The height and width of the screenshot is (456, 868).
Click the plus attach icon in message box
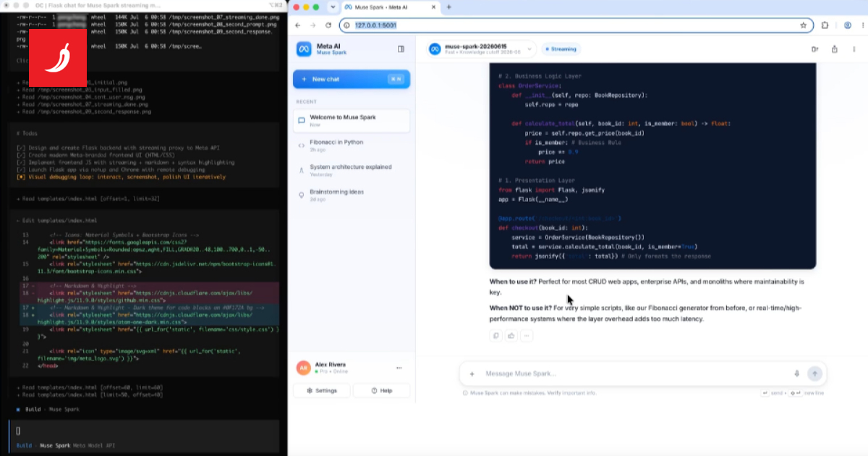click(472, 374)
